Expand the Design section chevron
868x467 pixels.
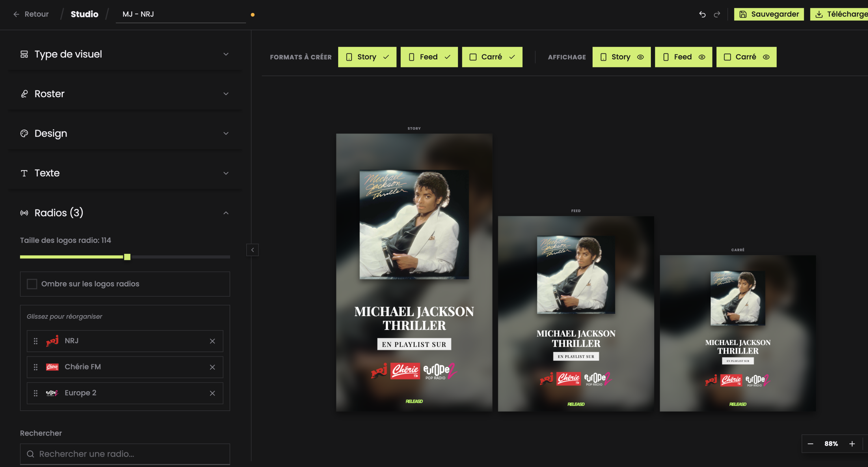[x=226, y=134]
